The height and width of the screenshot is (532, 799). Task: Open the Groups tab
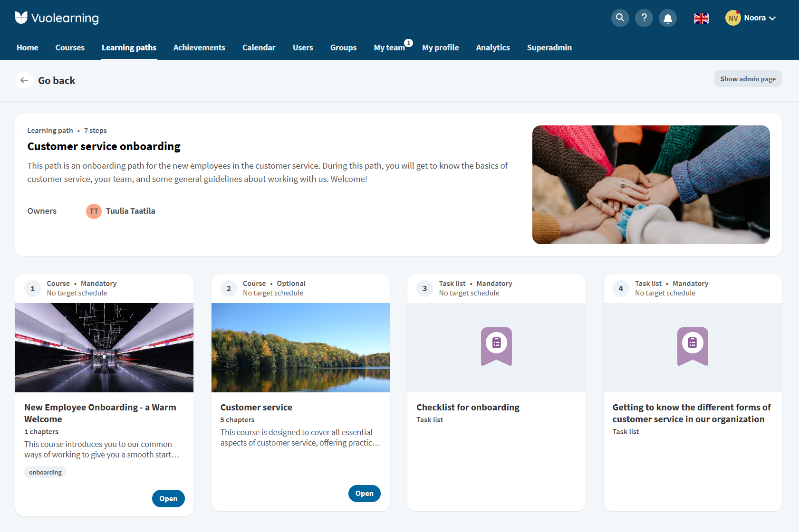pyautogui.click(x=344, y=47)
